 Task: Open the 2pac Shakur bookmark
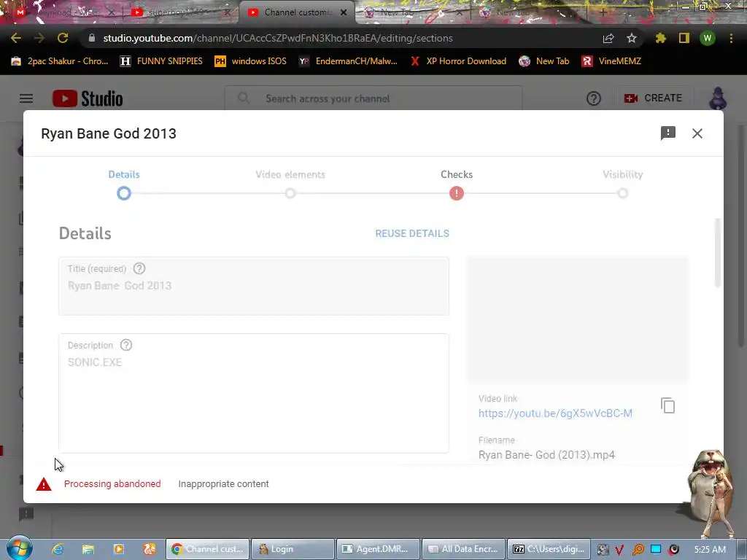tap(60, 61)
